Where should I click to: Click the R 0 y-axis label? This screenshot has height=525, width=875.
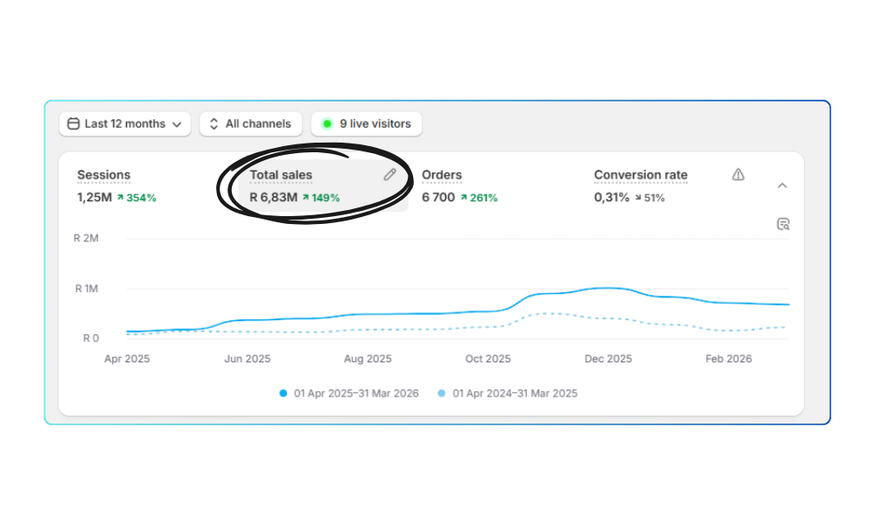[91, 338]
